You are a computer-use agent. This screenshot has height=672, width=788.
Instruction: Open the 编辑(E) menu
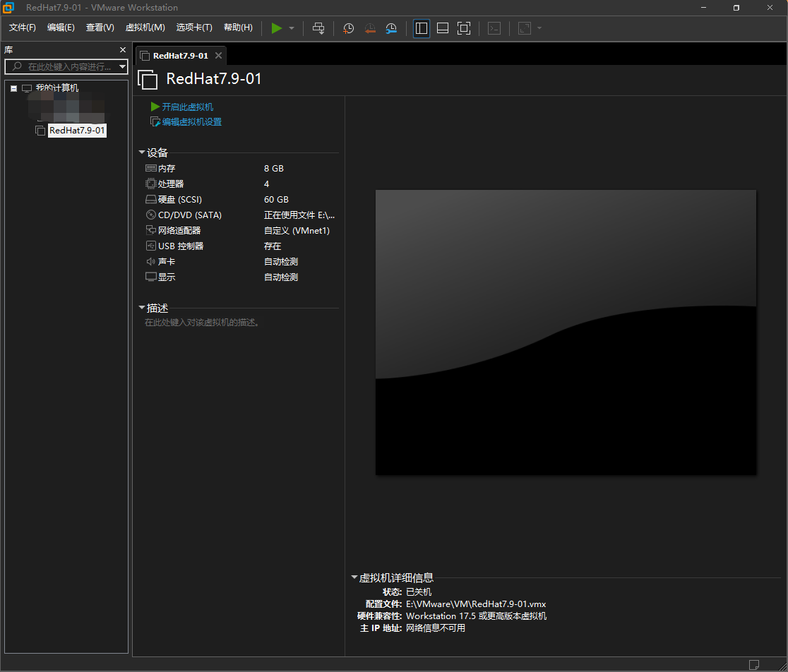point(61,28)
